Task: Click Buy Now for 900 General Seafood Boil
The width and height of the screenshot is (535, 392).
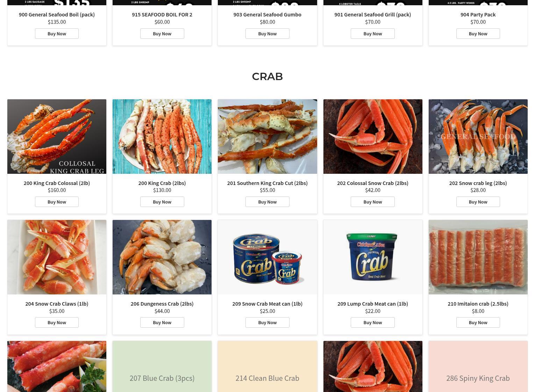Action: point(57,34)
